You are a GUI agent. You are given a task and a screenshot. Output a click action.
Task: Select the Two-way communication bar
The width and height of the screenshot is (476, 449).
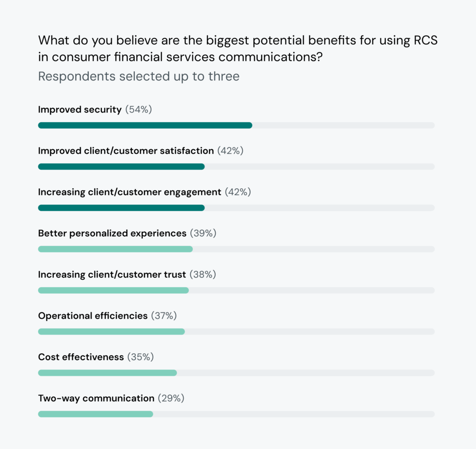236,414
